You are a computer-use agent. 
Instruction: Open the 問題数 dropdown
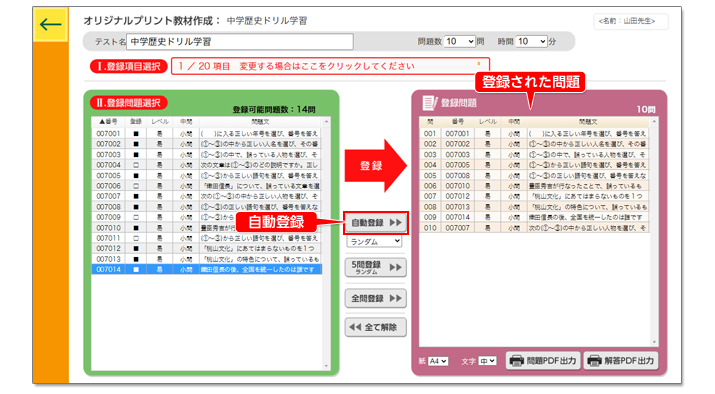pyautogui.click(x=460, y=41)
